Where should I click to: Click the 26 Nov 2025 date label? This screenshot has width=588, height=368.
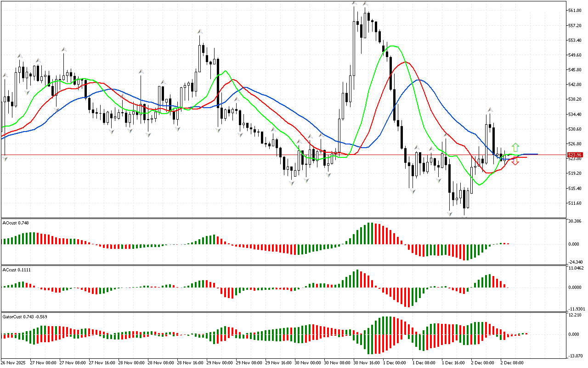[x=14, y=363]
